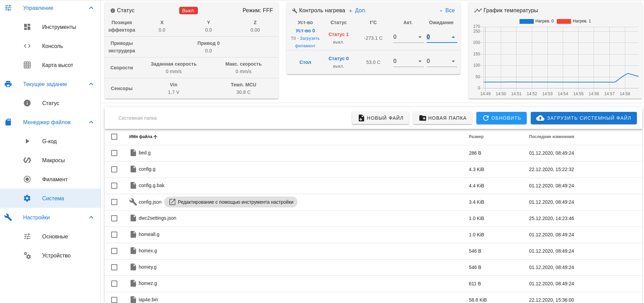The width and height of the screenshot is (644, 303).
Task: Click the Устройство gears icon
Action: (27, 255)
